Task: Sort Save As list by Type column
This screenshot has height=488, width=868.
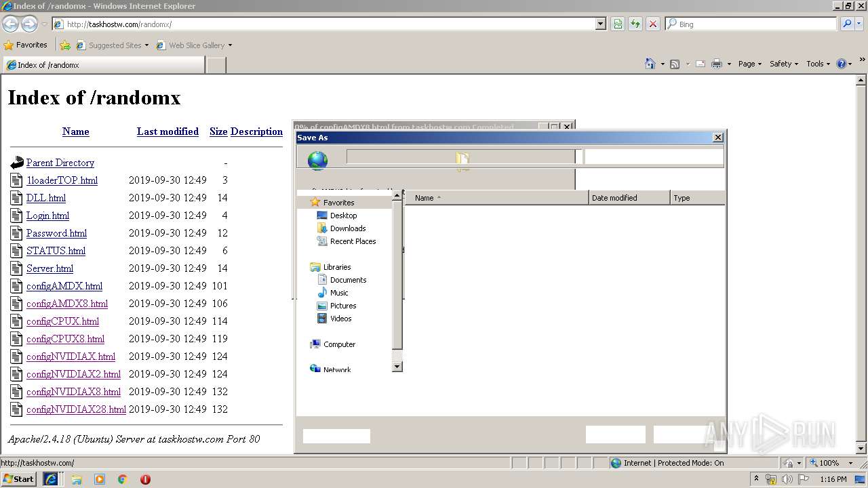Action: (x=697, y=198)
